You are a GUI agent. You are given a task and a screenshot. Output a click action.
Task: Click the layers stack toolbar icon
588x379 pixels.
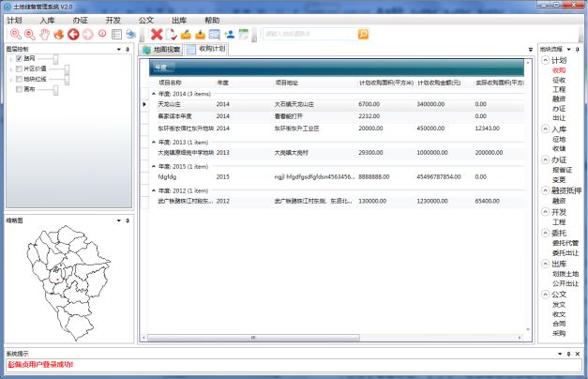coord(131,35)
